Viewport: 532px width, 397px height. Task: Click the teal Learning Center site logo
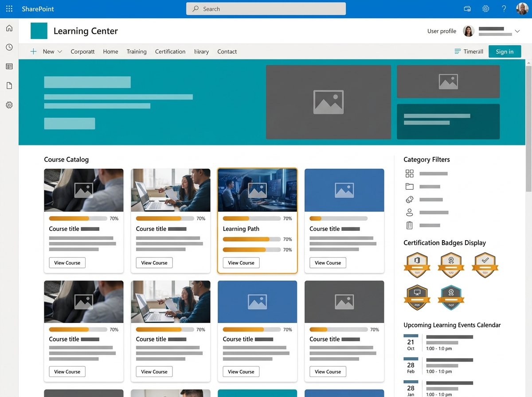coord(39,31)
